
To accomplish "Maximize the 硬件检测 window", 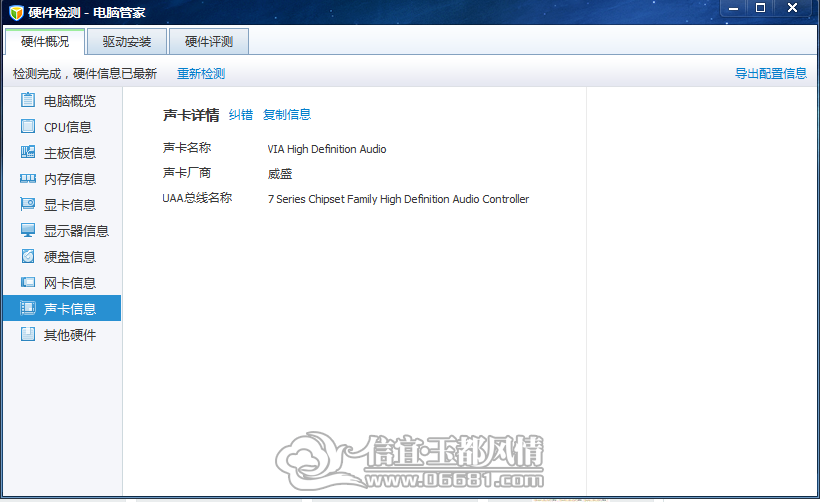I will 760,8.
